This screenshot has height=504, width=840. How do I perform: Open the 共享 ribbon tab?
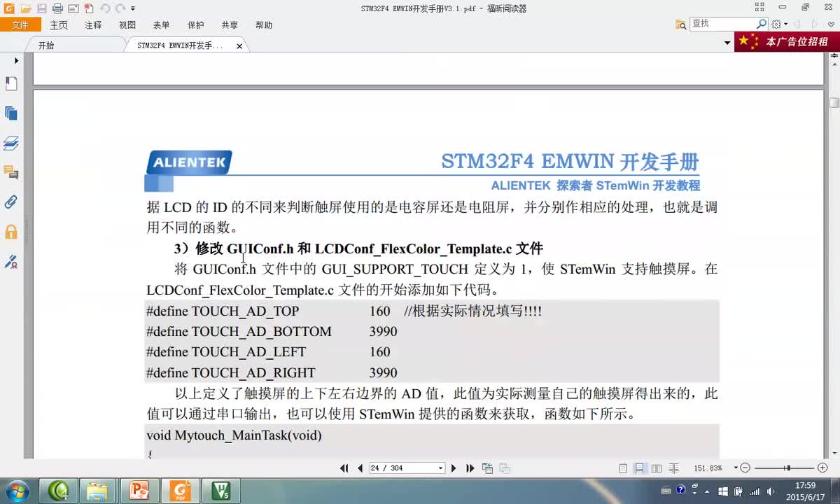(x=230, y=25)
